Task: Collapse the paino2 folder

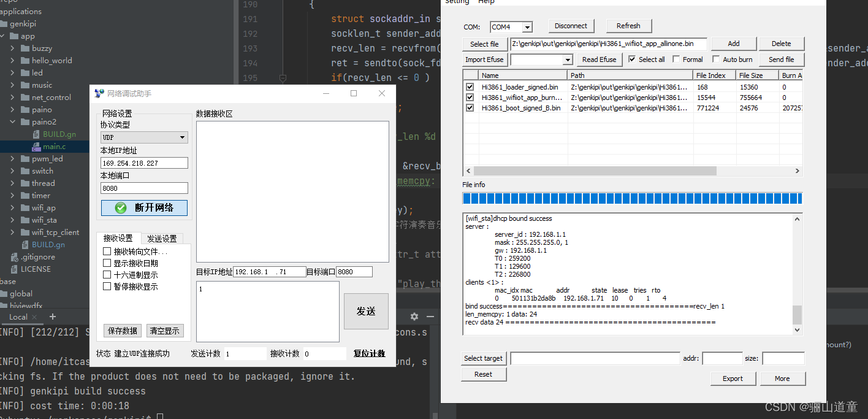Action: (13, 122)
